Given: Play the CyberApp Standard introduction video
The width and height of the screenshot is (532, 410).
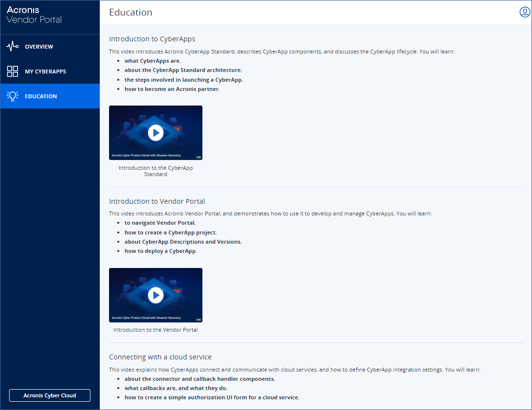Looking at the screenshot, I should (x=156, y=133).
